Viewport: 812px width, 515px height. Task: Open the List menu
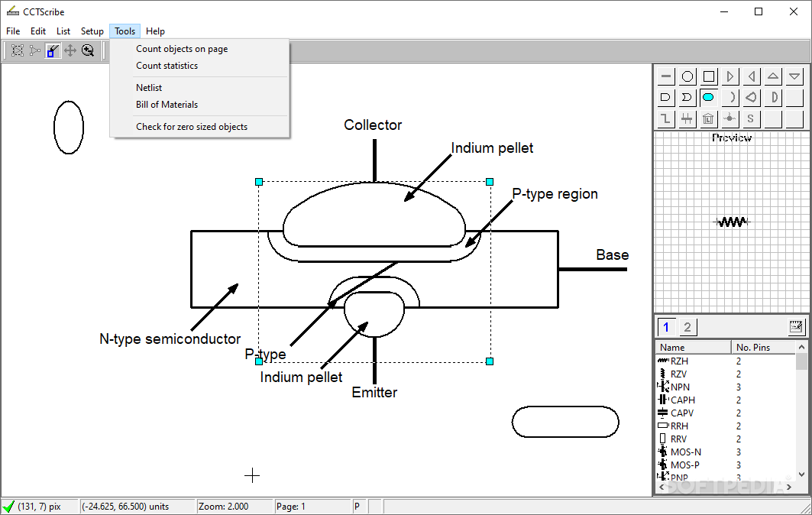pos(63,31)
